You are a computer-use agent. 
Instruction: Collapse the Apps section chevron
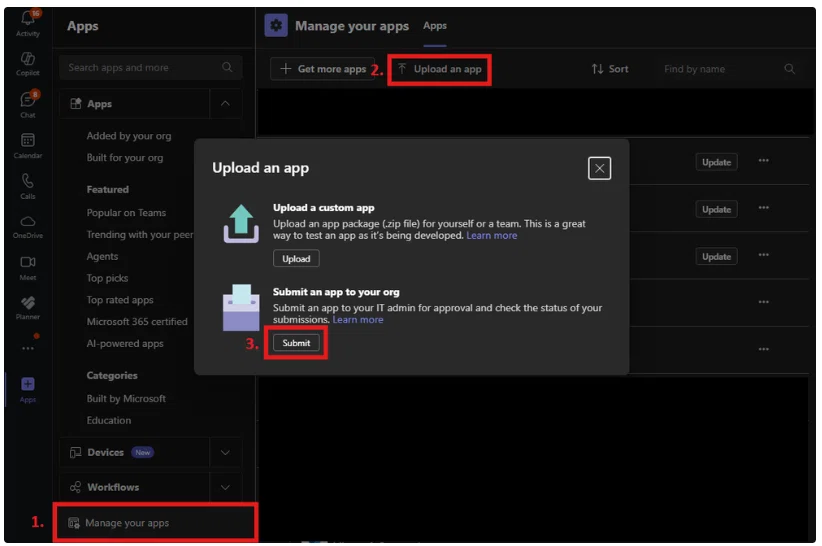coord(225,104)
